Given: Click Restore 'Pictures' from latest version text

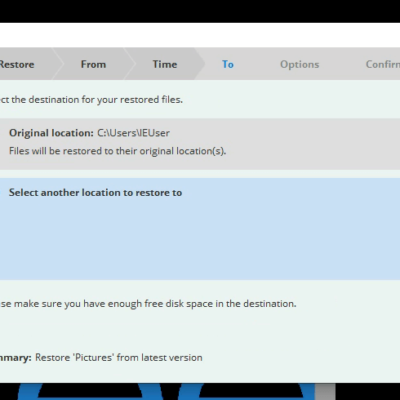Looking at the screenshot, I should coord(119,358).
